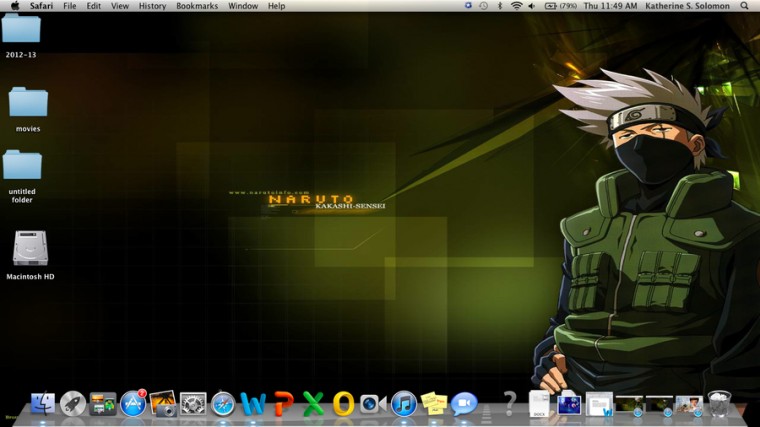Open the battery status menu
Image resolution: width=760 pixels, height=427 pixels.
561,6
